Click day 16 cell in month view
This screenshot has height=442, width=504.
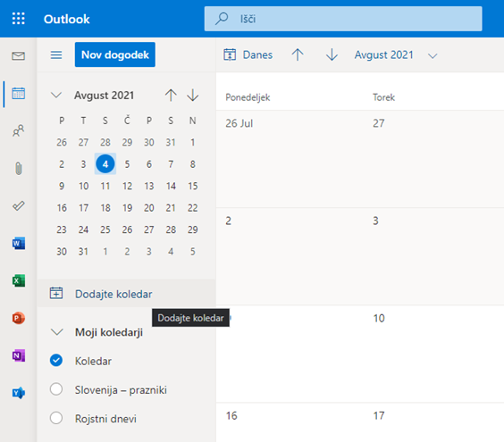point(290,422)
